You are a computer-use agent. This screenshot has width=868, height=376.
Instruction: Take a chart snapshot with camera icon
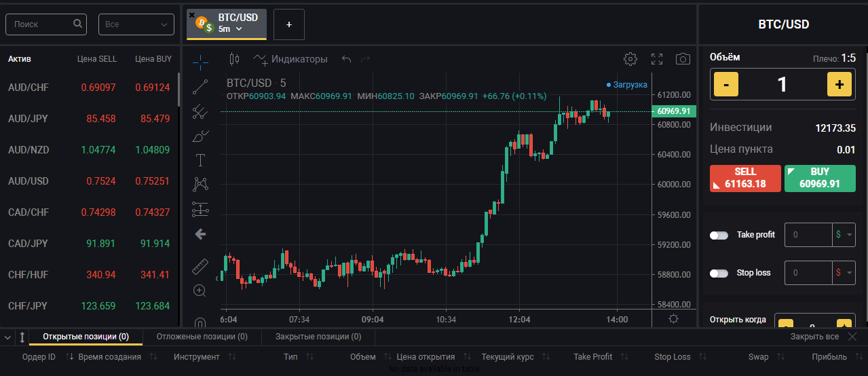tap(683, 59)
